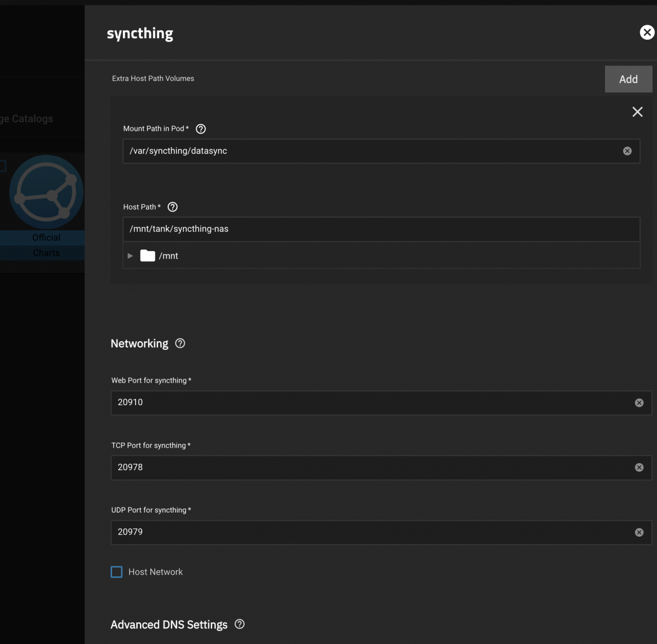Show help for Mount Path in Pod
Image resolution: width=657 pixels, height=644 pixels.
[201, 129]
